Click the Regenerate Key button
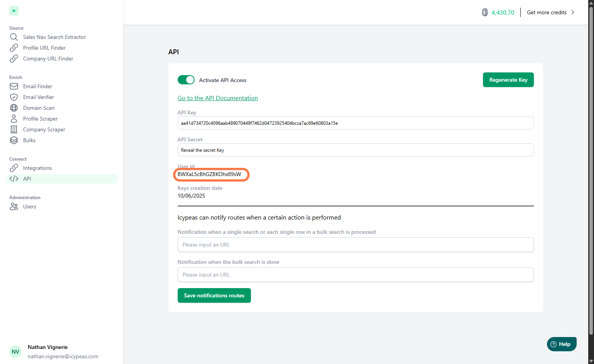 coord(508,80)
